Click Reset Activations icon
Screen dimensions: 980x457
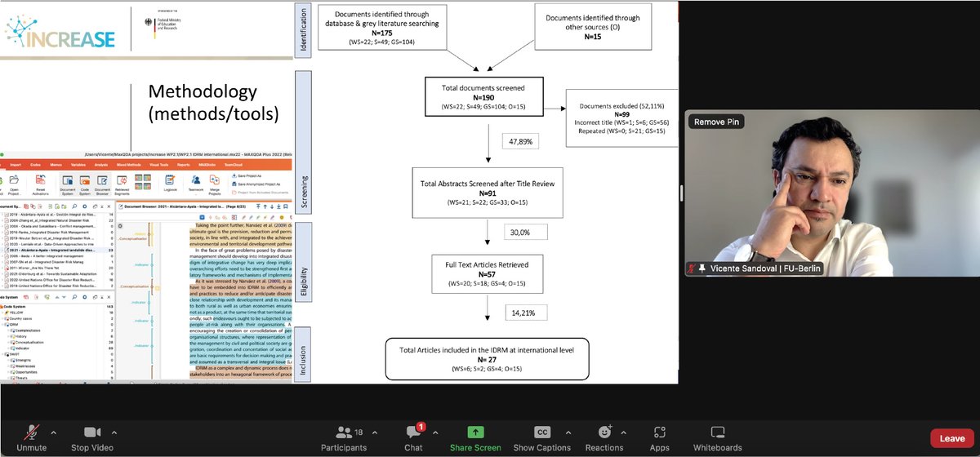41,184
